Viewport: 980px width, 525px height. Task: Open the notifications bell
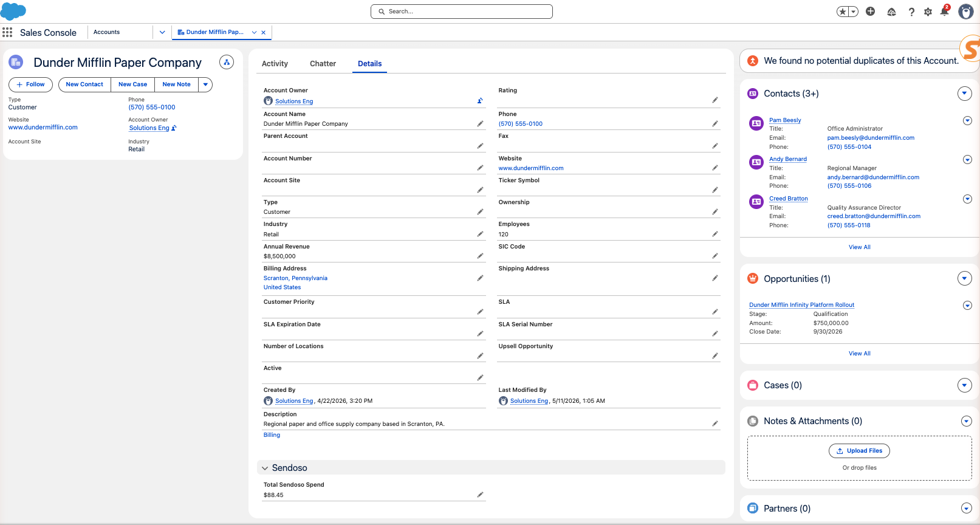tap(944, 12)
